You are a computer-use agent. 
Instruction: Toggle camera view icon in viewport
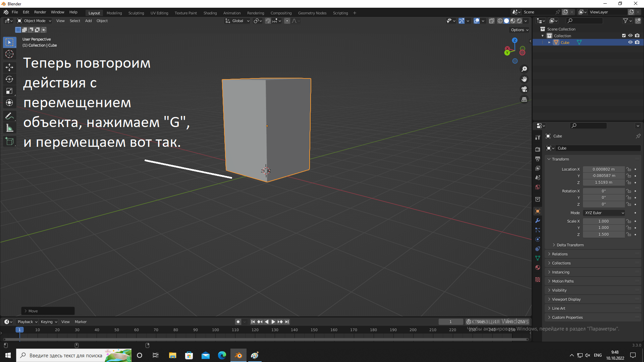point(524,89)
